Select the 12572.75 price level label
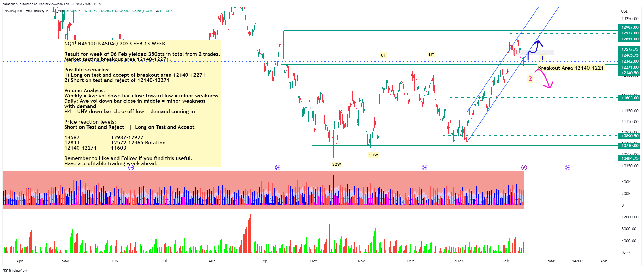The image size is (644, 275). coord(629,50)
